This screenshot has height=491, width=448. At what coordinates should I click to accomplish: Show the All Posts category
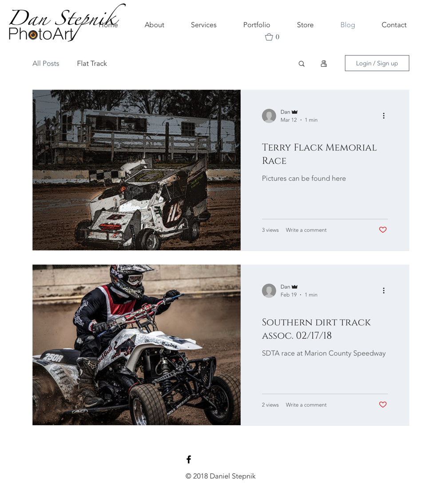[46, 63]
